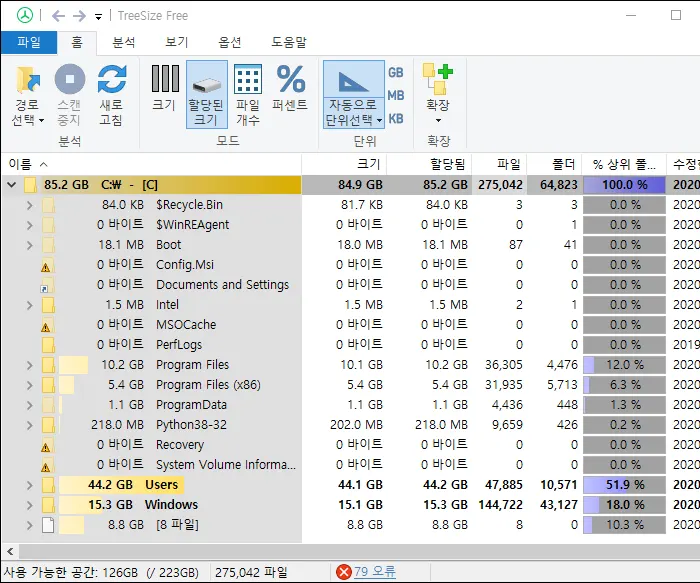Click Documents and Settings shortcut folder icon

pos(48,285)
